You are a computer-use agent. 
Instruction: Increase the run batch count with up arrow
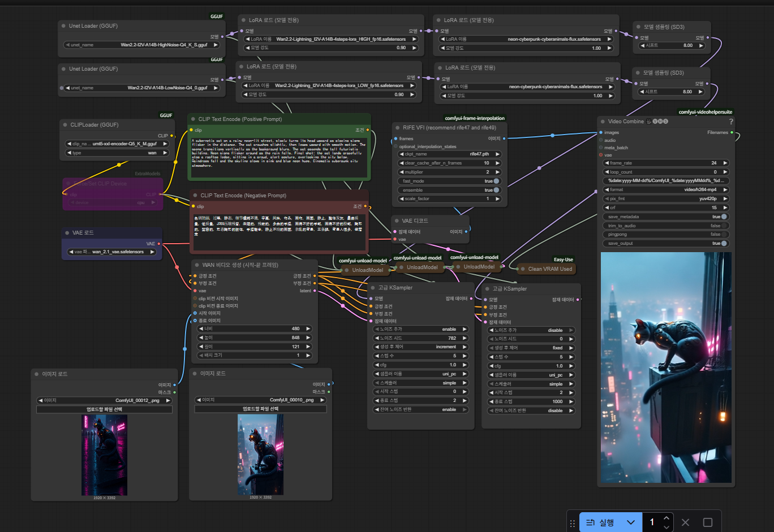(666, 518)
